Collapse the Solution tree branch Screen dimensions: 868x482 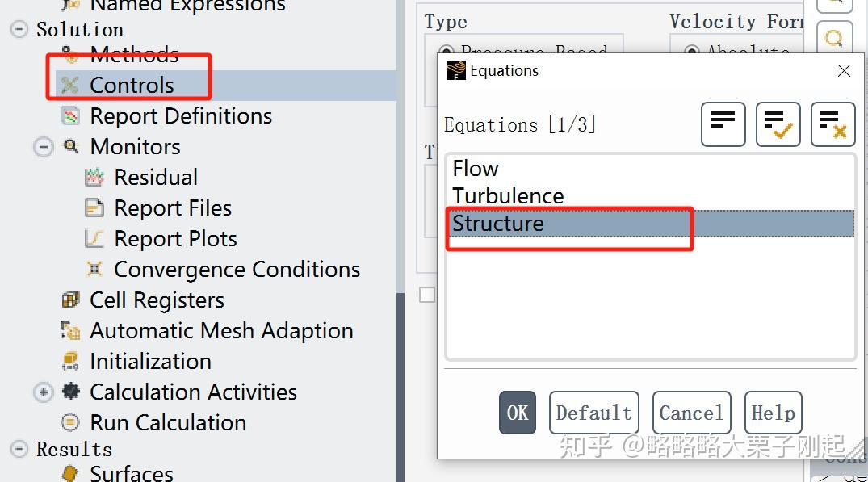tap(19, 30)
